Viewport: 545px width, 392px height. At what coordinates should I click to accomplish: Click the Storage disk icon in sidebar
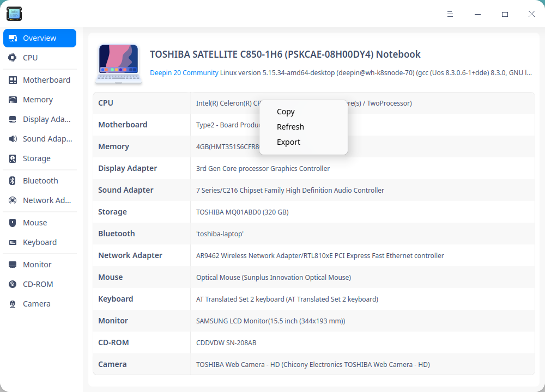click(13, 158)
